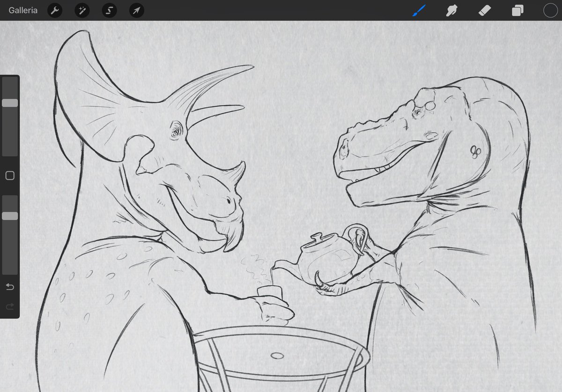Open the Adjustments magic wand menu
Screen dimensions: 562x392
coord(82,11)
